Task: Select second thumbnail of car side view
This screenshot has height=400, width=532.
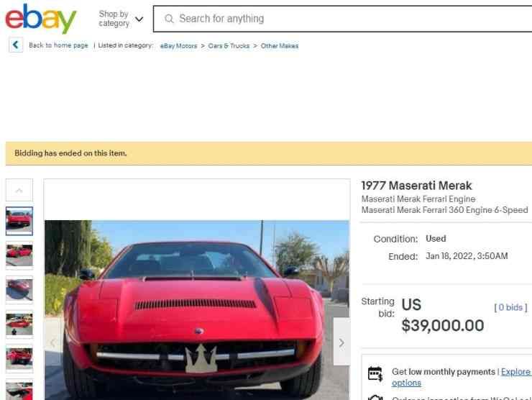Action: pyautogui.click(x=19, y=255)
